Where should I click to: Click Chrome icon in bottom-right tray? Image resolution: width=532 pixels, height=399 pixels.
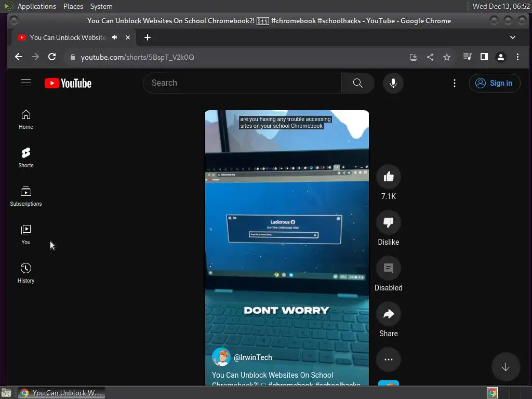click(492, 393)
